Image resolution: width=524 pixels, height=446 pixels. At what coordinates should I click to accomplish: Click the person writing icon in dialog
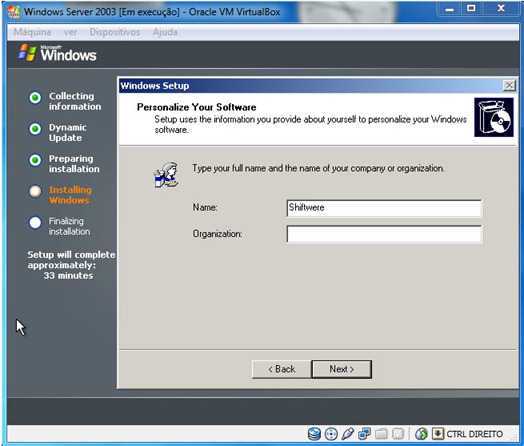166,175
